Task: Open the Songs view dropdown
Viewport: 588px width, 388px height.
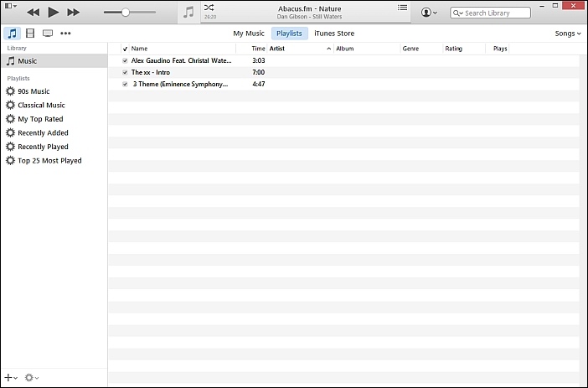Action: (x=568, y=34)
